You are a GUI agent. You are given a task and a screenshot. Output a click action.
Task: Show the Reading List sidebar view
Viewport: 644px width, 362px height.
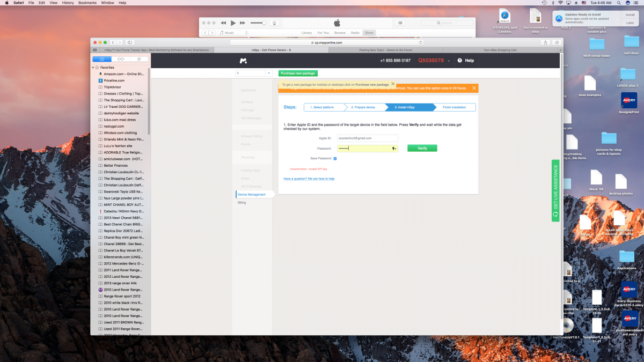coord(121,59)
